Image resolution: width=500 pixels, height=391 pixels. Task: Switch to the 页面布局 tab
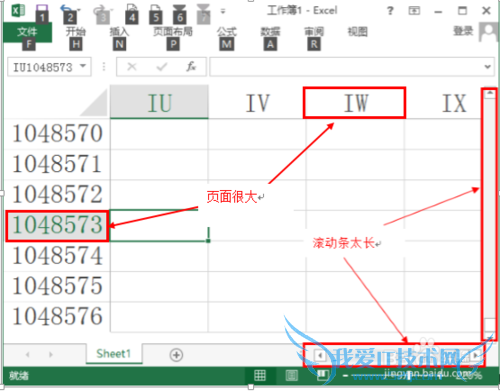(x=173, y=32)
